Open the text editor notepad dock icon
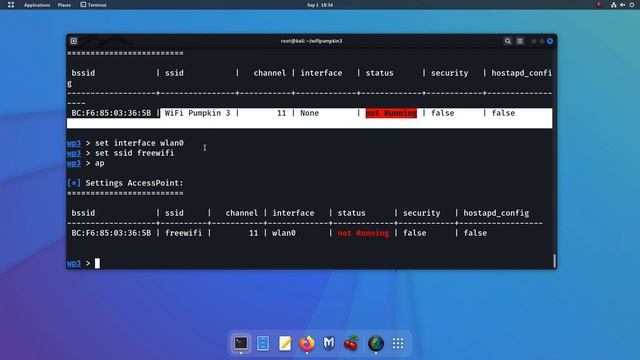 [285, 343]
